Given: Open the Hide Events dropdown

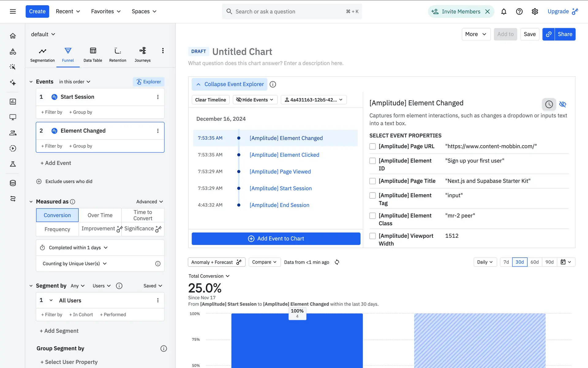Looking at the screenshot, I should click(255, 100).
